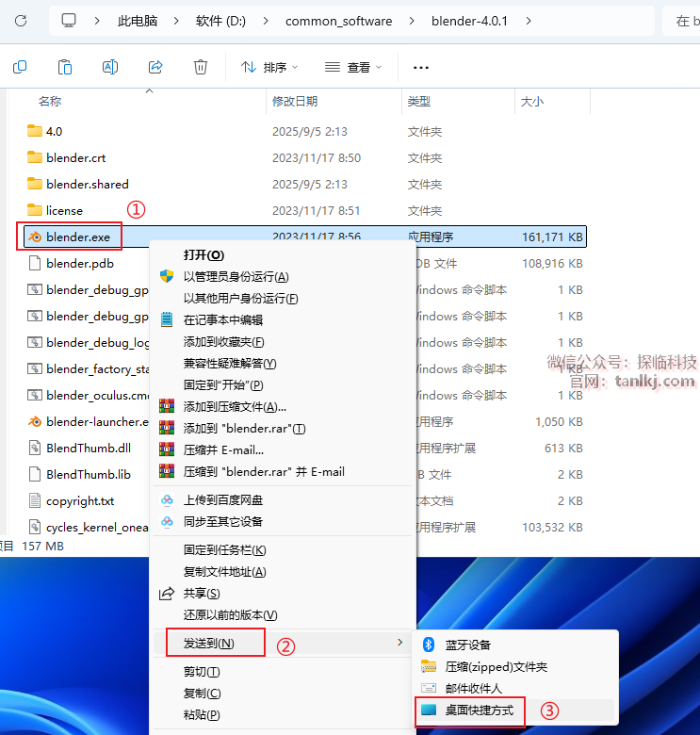Click the This PC monitor icon in breadcrumb
The width and height of the screenshot is (700, 735).
click(69, 21)
